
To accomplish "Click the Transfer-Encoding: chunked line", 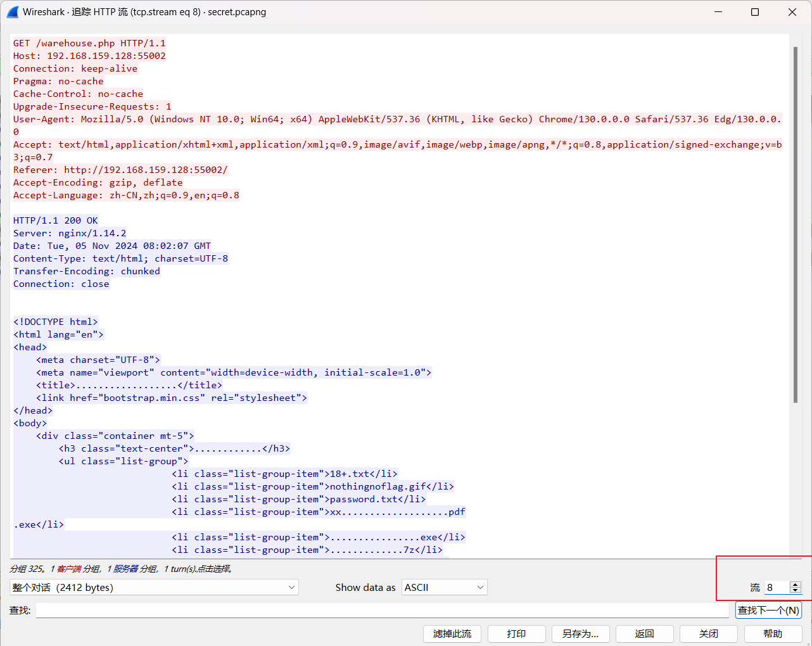I will (x=87, y=271).
